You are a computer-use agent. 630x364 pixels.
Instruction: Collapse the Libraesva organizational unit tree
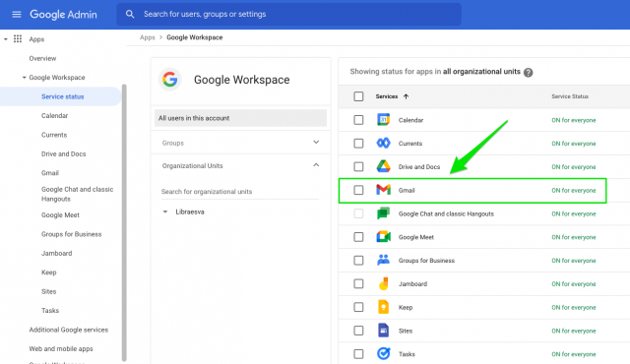click(x=164, y=212)
